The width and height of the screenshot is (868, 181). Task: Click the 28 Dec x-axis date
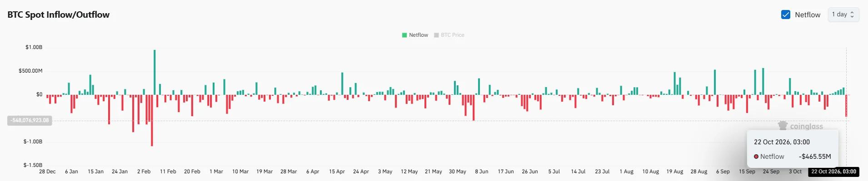[47, 171]
